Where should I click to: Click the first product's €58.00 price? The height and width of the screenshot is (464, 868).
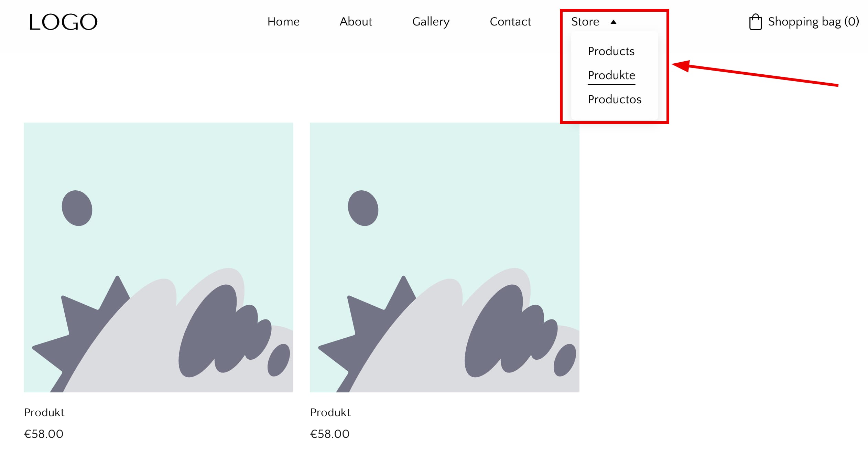[44, 434]
